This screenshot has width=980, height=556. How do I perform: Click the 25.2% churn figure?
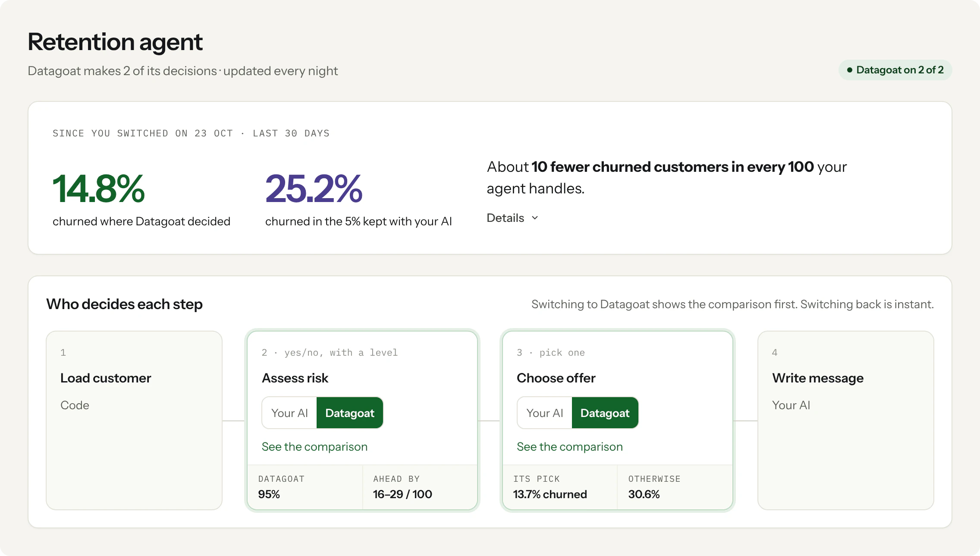click(314, 189)
